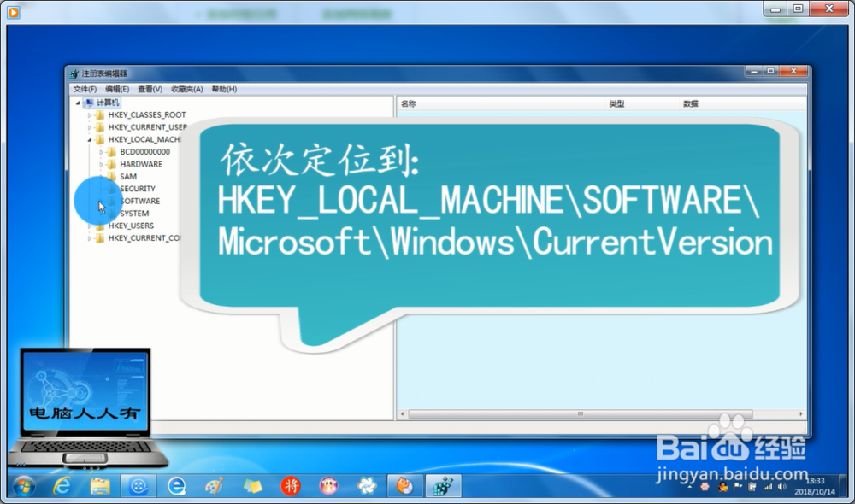Open the 帮助(H) menu
The height and width of the screenshot is (504, 855).
(x=224, y=89)
